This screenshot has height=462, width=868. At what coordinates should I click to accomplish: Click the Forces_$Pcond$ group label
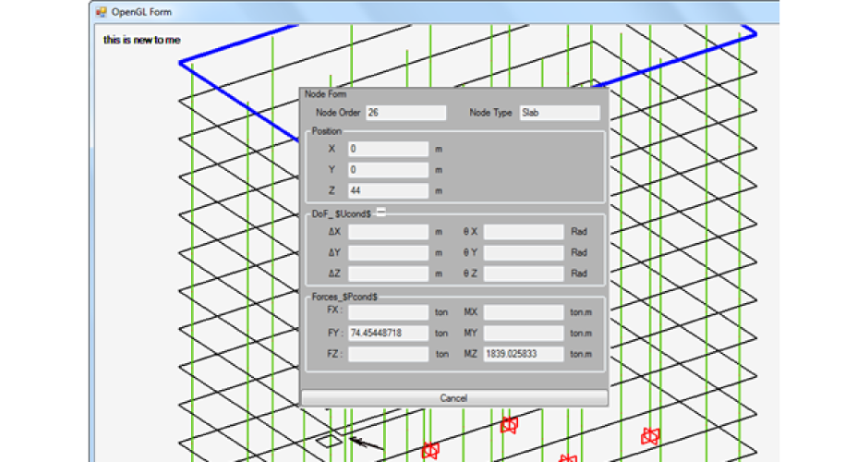pos(344,297)
